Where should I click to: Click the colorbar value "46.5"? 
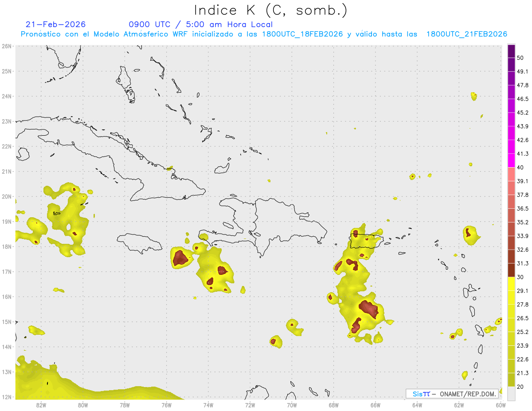click(x=523, y=99)
